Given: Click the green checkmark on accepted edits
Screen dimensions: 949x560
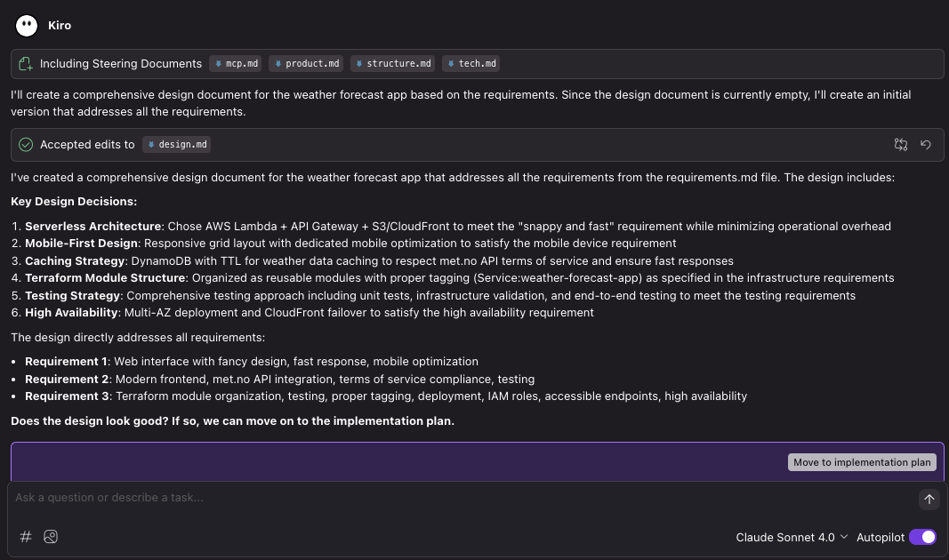Looking at the screenshot, I should pyautogui.click(x=26, y=143).
